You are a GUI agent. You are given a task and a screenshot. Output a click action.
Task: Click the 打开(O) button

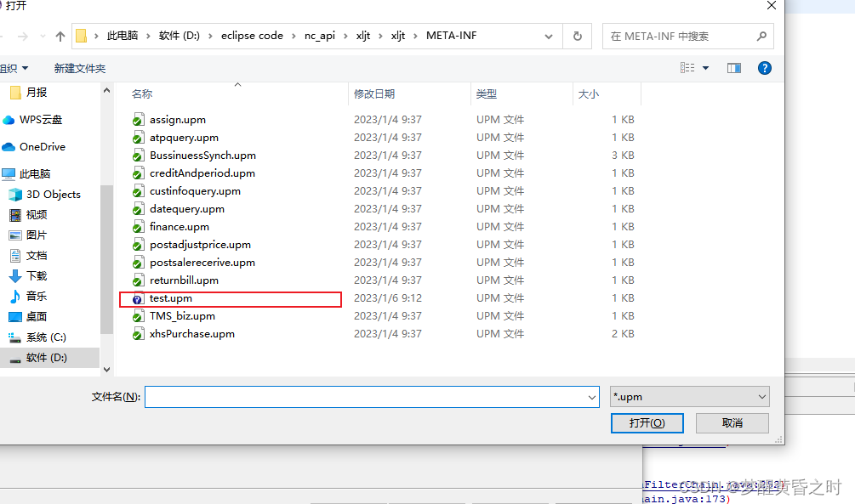tap(647, 422)
